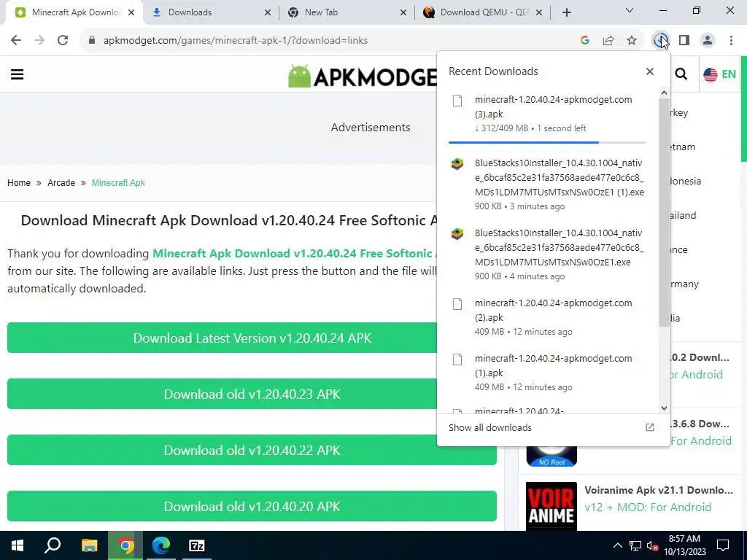
Task: Switch to the Download QEMU tab
Action: coord(481,12)
